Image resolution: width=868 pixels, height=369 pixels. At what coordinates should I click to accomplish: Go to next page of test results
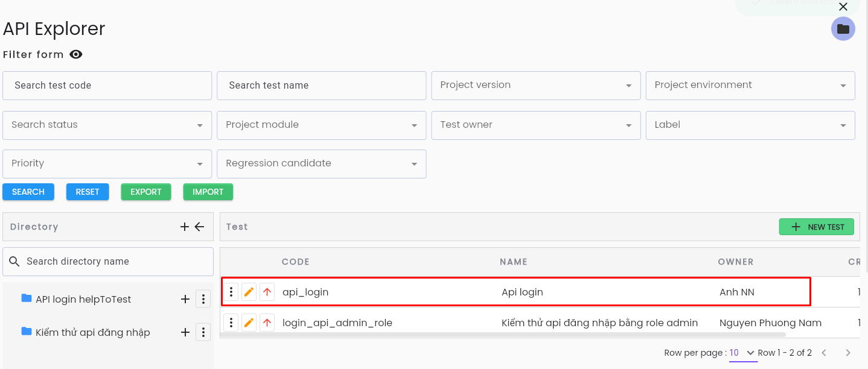[x=848, y=353]
